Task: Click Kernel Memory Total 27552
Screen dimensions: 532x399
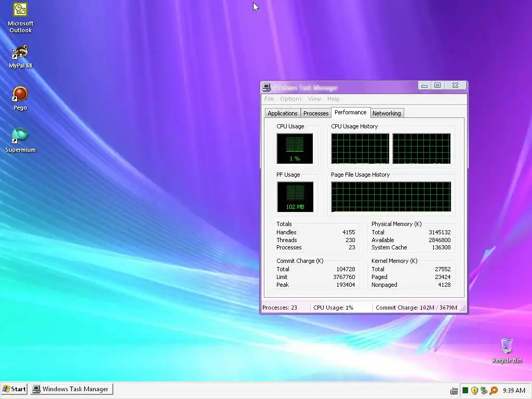Action: pyautogui.click(x=443, y=269)
